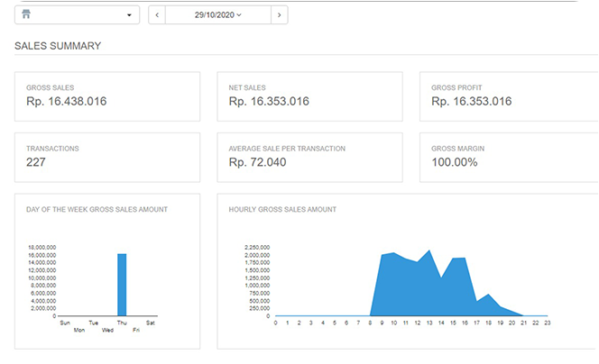Click the store outlet icon
This screenshot has width=599, height=364.
(x=26, y=15)
